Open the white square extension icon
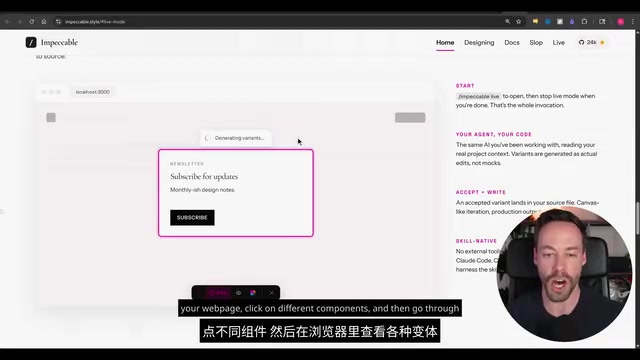Viewport: 640px width, 360px height. pyautogui.click(x=560, y=22)
